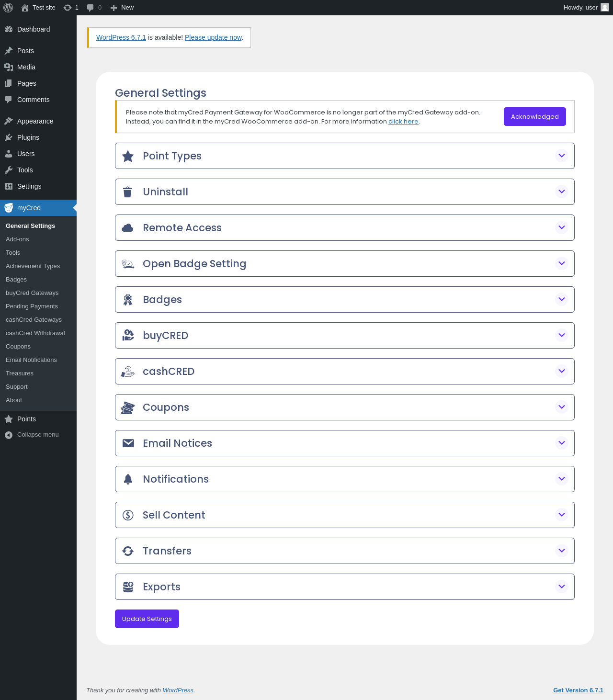Open cashCred Withdrawal submenu item
The height and width of the screenshot is (700, 613).
(35, 333)
